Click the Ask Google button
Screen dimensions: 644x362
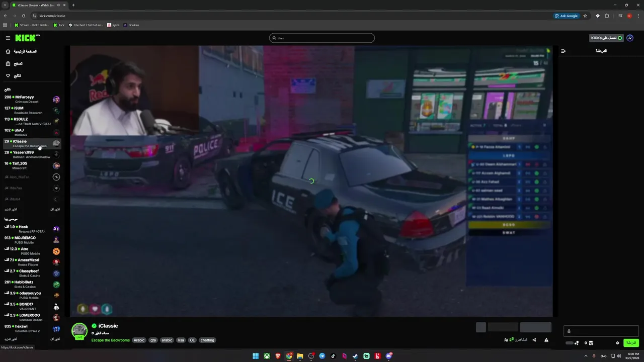[x=567, y=16]
